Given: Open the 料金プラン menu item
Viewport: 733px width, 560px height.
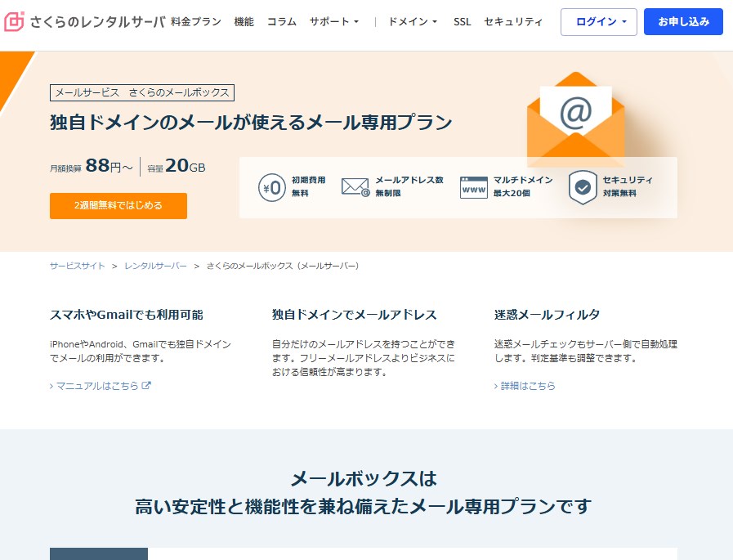Looking at the screenshot, I should click(x=196, y=22).
